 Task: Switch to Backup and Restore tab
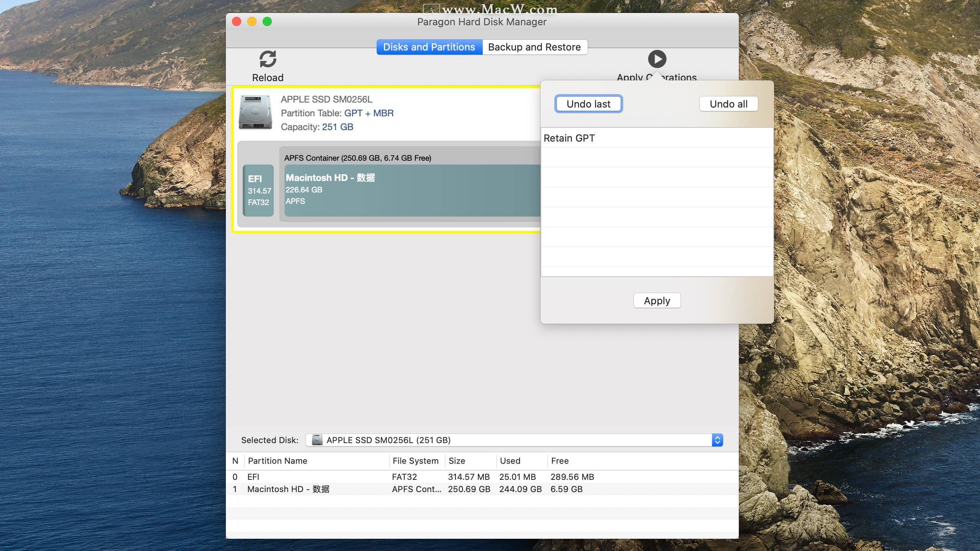[x=534, y=47]
